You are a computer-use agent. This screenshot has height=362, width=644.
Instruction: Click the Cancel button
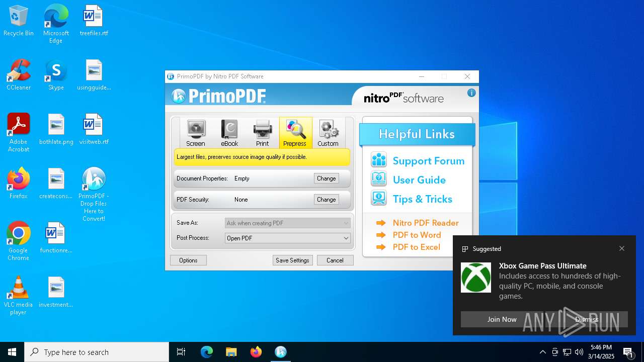335,260
